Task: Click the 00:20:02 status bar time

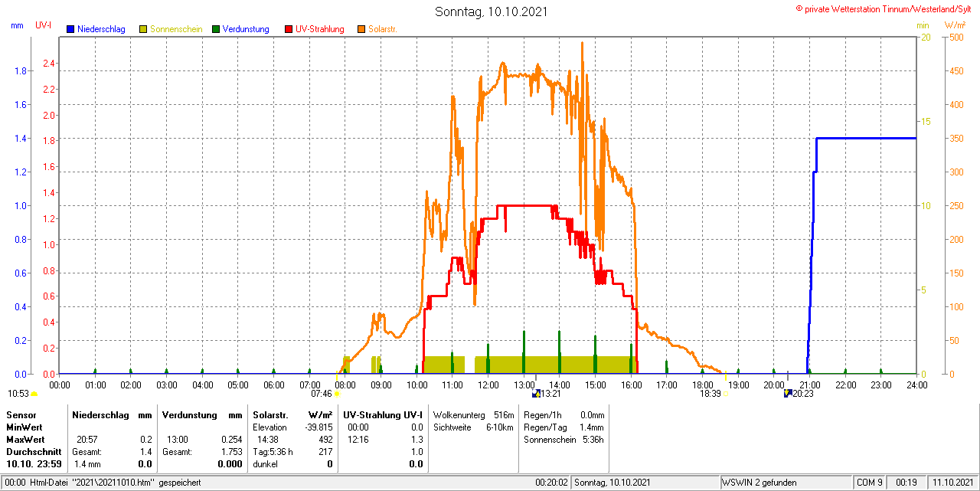Action: pos(551,483)
